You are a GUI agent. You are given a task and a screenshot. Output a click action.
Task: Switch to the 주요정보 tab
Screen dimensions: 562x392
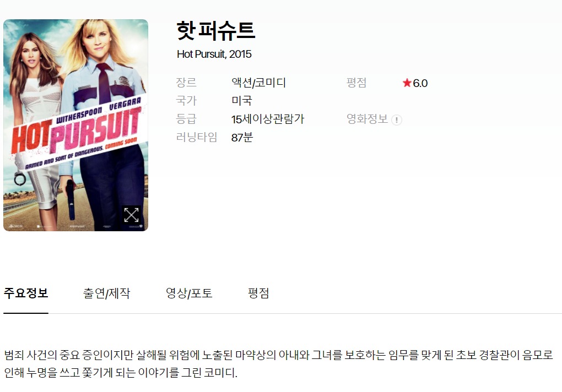[26, 293]
